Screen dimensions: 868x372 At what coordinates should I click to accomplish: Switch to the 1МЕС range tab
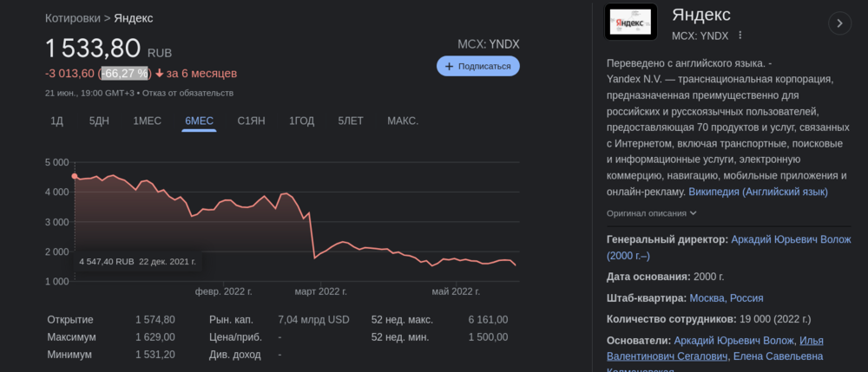point(147,121)
